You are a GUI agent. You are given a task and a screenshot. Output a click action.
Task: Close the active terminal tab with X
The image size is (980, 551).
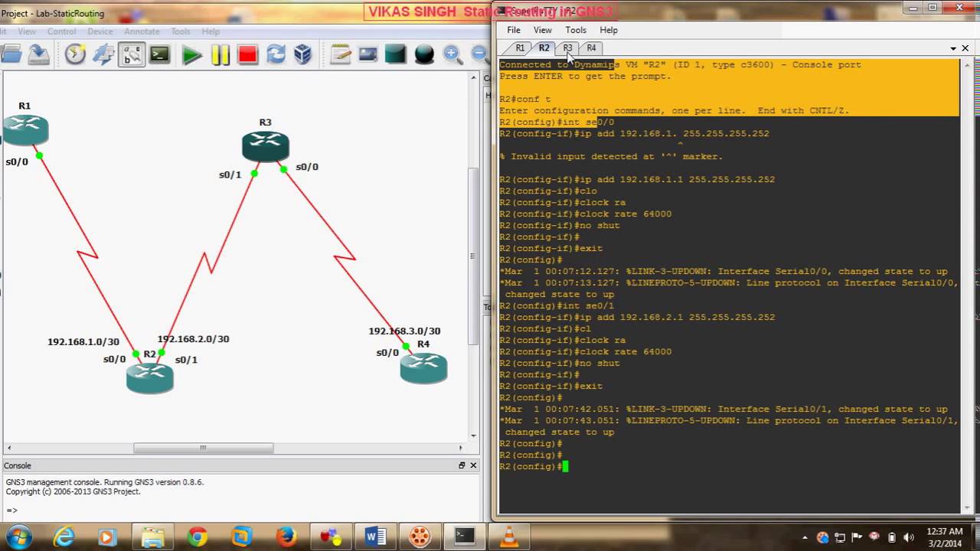tap(965, 48)
